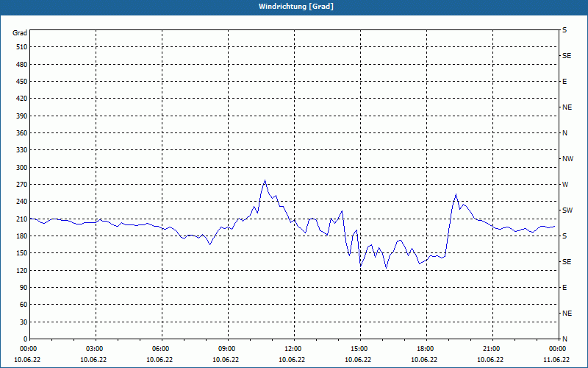The image size is (588, 368).
Task: Select the 21:00 time label
Action: click(492, 349)
